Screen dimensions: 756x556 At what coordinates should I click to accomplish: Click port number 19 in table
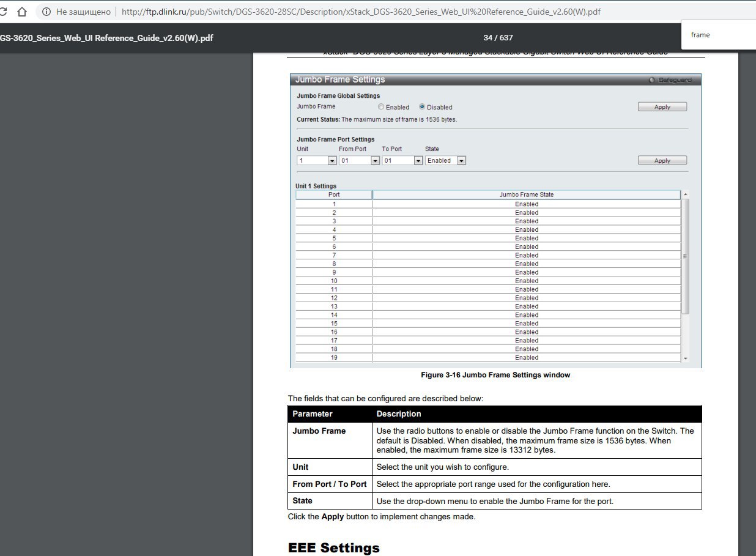click(334, 358)
